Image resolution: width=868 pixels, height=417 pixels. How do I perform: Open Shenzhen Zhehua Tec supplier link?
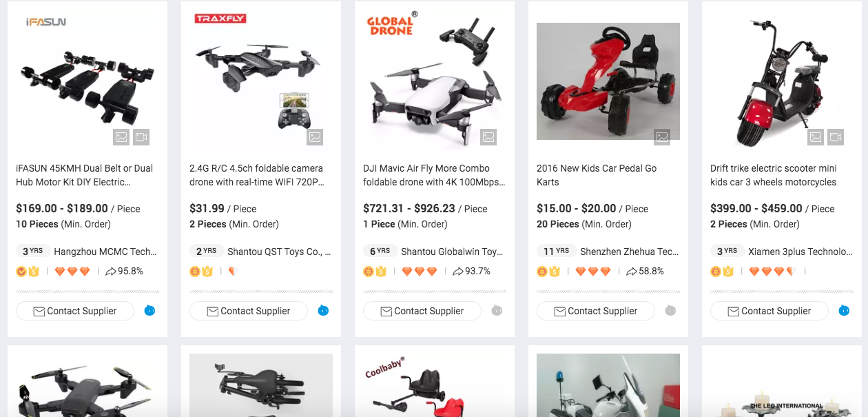point(629,252)
